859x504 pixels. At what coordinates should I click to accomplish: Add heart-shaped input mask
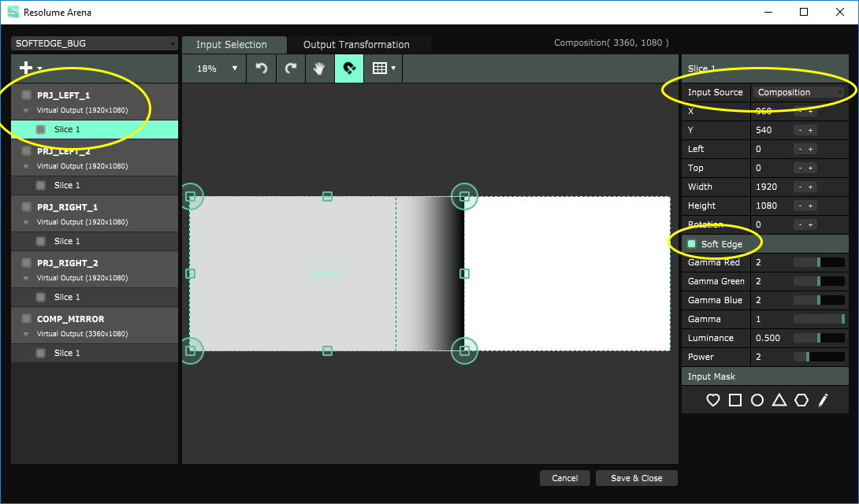point(713,400)
